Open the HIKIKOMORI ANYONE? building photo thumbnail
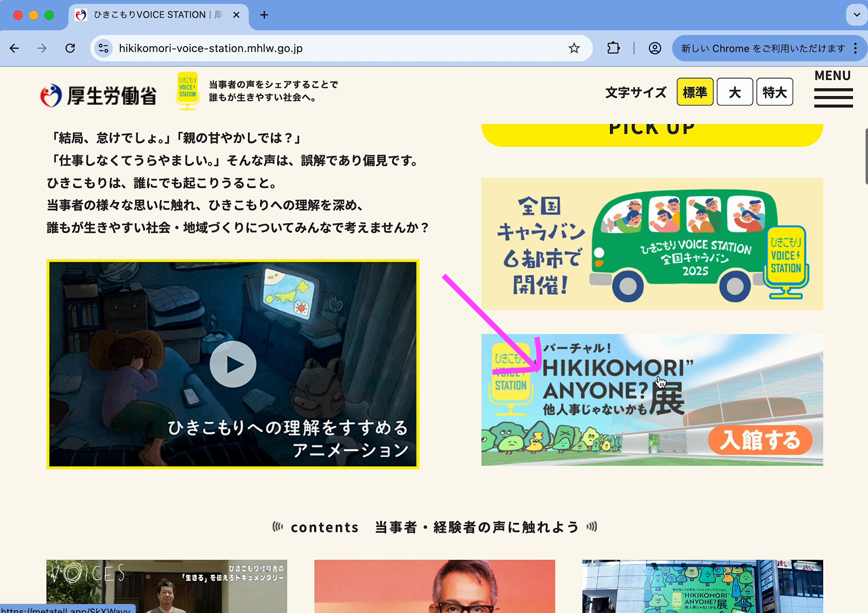 [703, 586]
